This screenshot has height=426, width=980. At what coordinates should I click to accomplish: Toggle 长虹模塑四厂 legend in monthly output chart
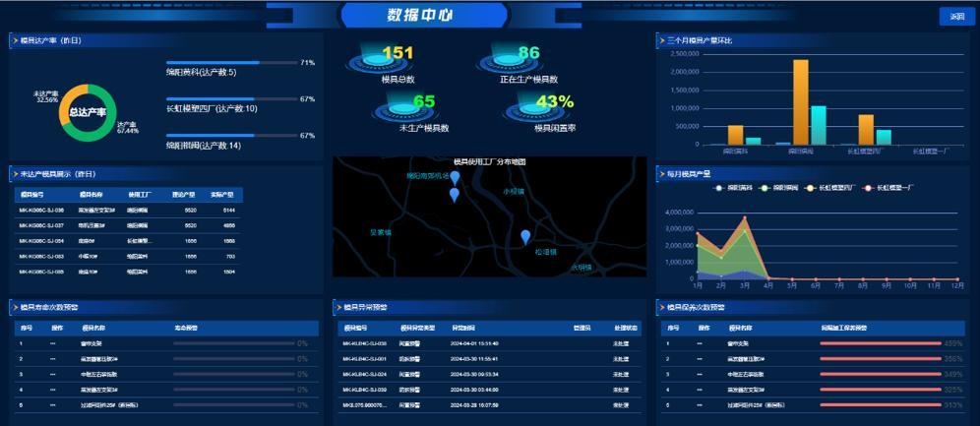[x=826, y=187]
